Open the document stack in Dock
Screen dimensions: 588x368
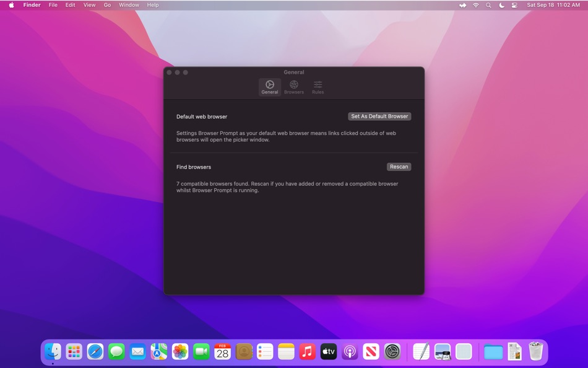coord(514,352)
